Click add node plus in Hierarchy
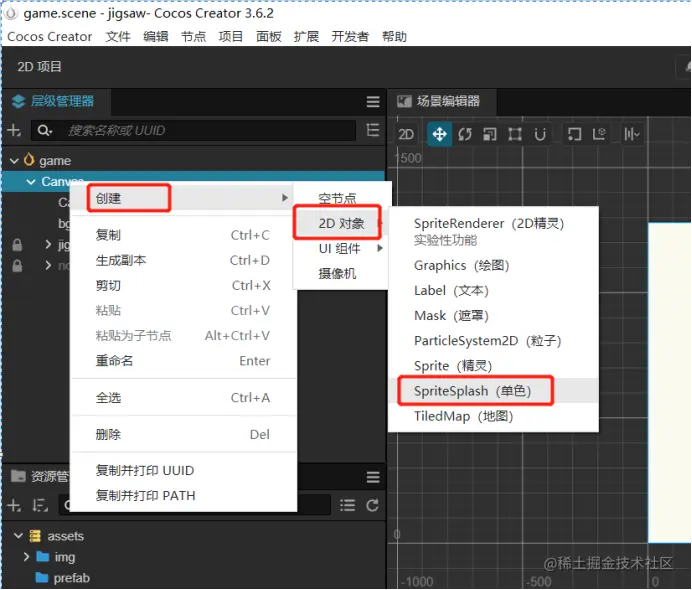Screen dimensions: 692x590 click(x=14, y=131)
